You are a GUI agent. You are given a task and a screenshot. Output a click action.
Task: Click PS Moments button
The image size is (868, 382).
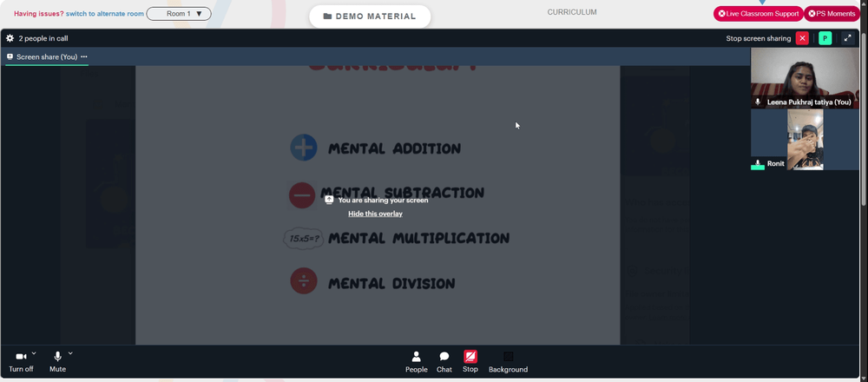coord(832,14)
